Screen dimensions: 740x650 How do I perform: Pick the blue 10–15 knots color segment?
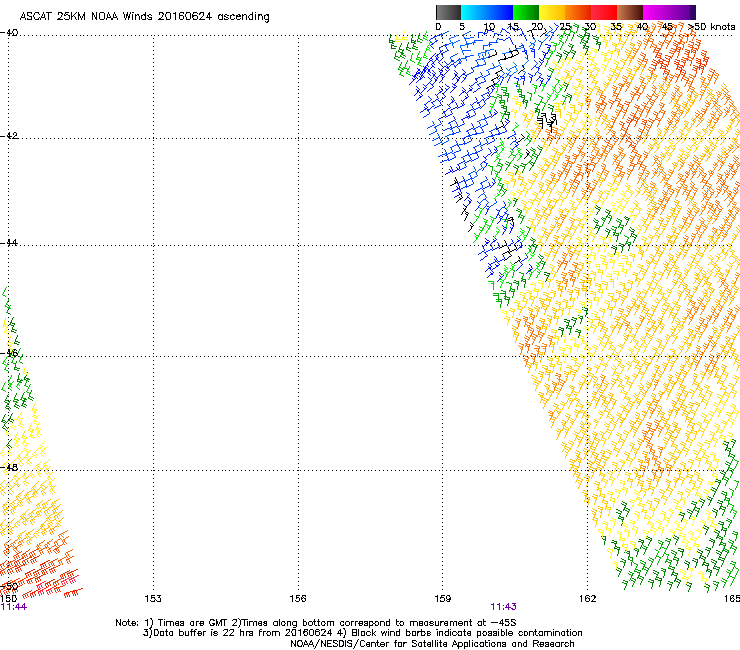pos(499,12)
